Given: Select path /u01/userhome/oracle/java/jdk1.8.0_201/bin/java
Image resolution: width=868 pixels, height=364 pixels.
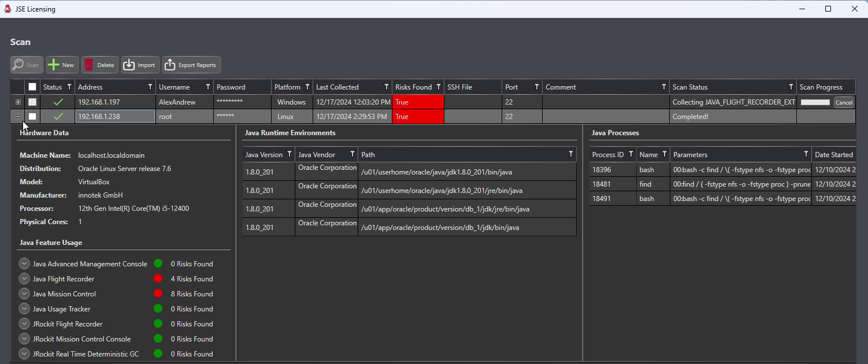Looking at the screenshot, I should coord(467,172).
